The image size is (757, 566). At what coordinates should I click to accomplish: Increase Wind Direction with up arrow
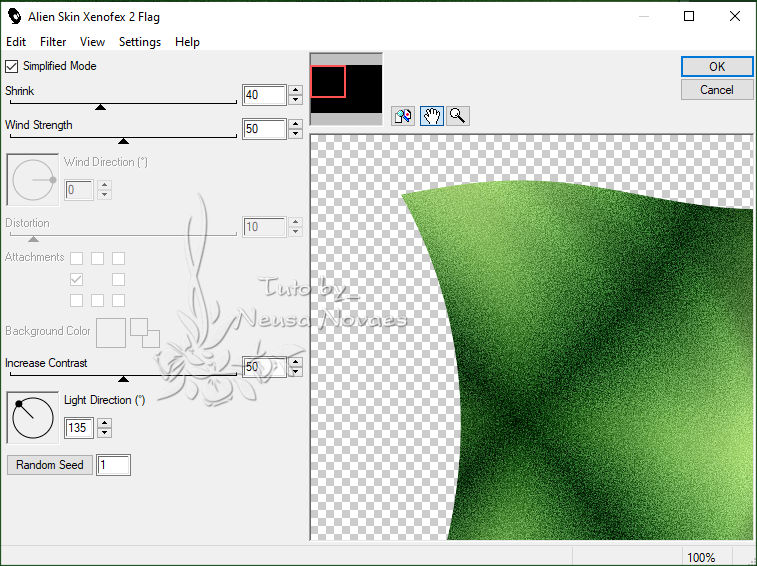pyautogui.click(x=104, y=185)
